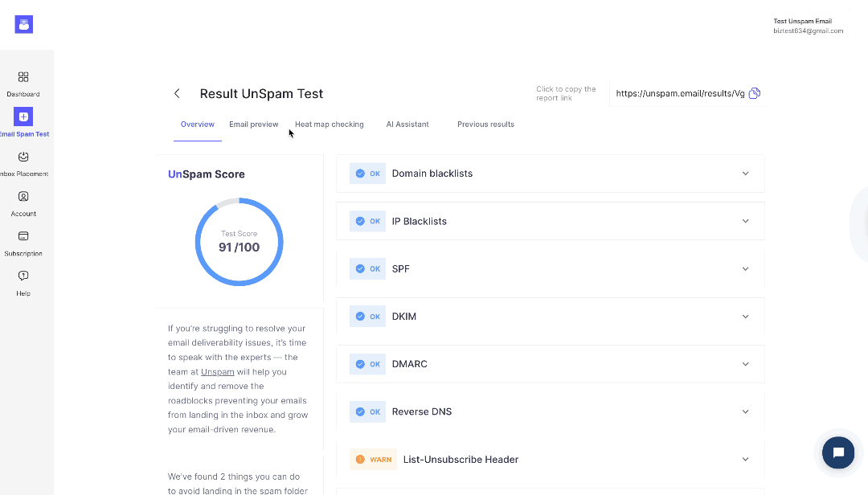Click the OK badge for Domain blacklists
This screenshot has width=868, height=495.
(367, 174)
